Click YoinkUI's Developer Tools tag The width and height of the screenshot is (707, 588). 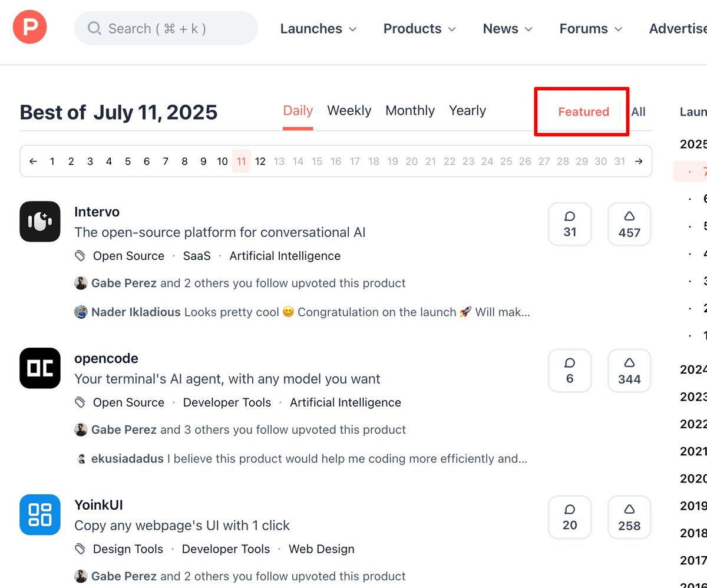226,550
